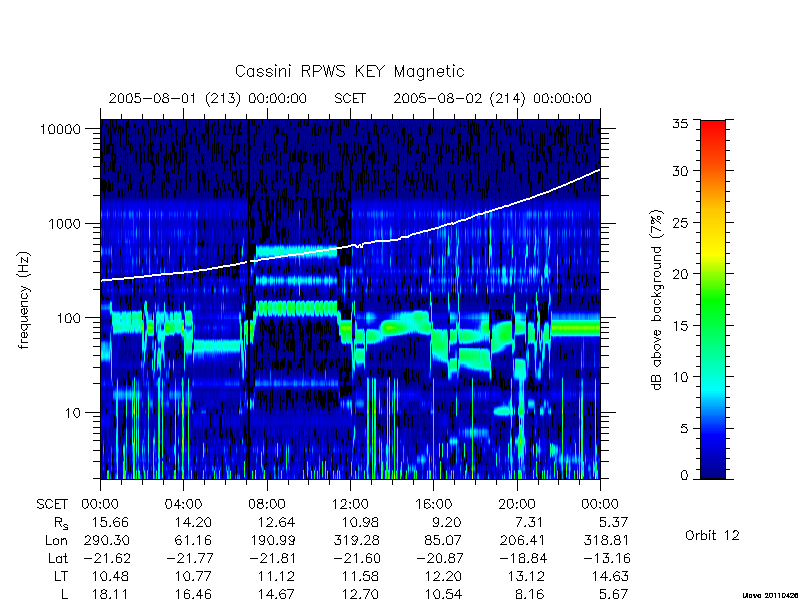This screenshot has width=800, height=600.
Task: Click the L value 10.54
Action: [x=443, y=594]
